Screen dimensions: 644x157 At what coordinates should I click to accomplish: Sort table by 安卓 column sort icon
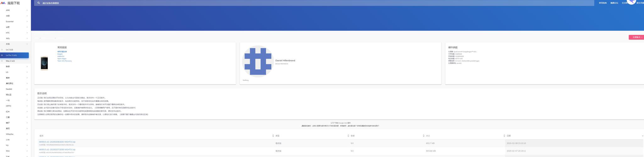point(423,136)
